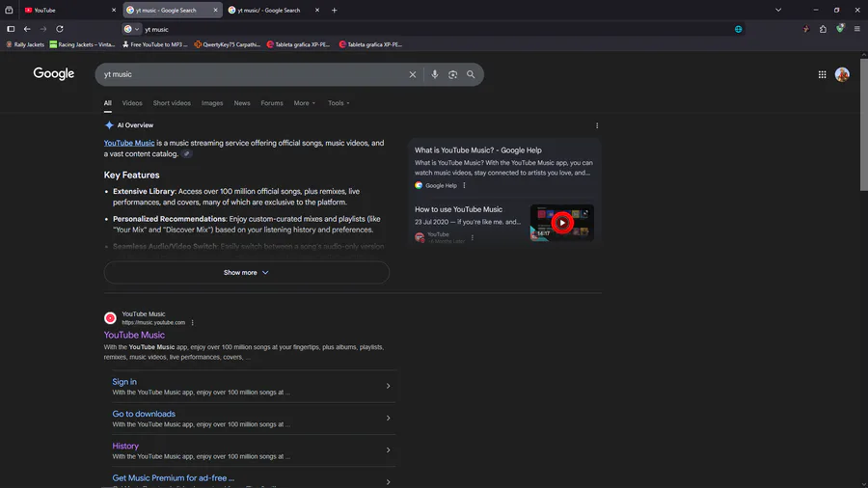The image size is (868, 488).
Task: Select the Forums search filter
Action: point(272,103)
